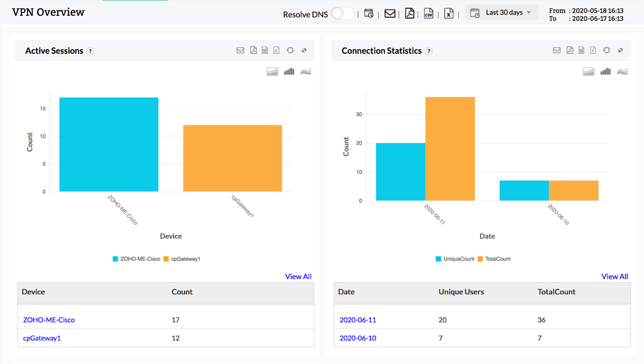Expand the Connection Statistics widget
The width and height of the screenshot is (644, 364).
[621, 50]
